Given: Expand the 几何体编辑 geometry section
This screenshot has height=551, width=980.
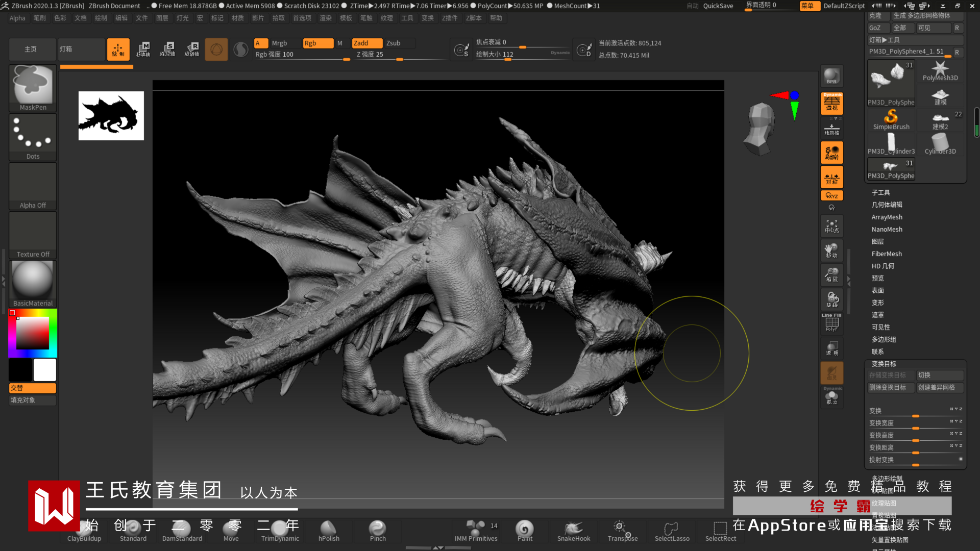Looking at the screenshot, I should (x=887, y=205).
